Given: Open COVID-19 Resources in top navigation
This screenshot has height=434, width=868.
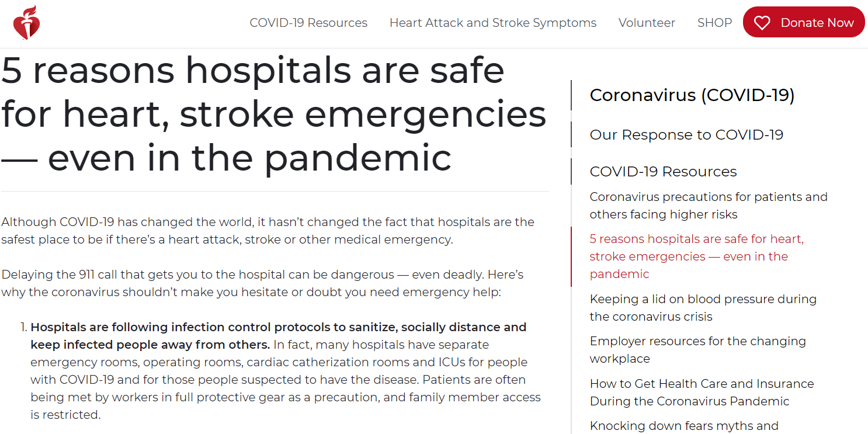Looking at the screenshot, I should [308, 23].
